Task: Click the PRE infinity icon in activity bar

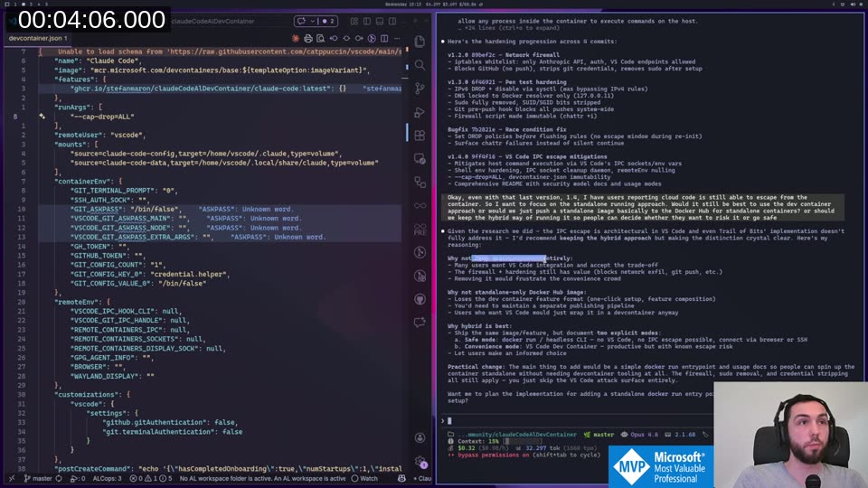Action: point(420,229)
